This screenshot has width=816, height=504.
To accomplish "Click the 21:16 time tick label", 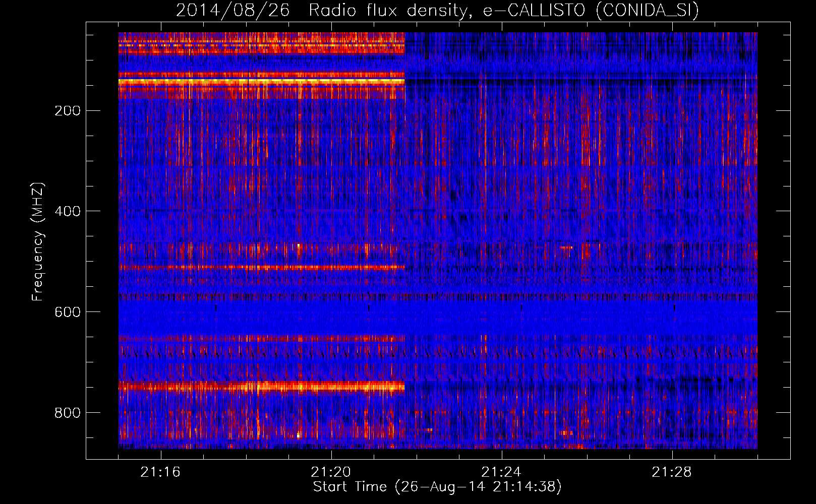I will 160,472.
